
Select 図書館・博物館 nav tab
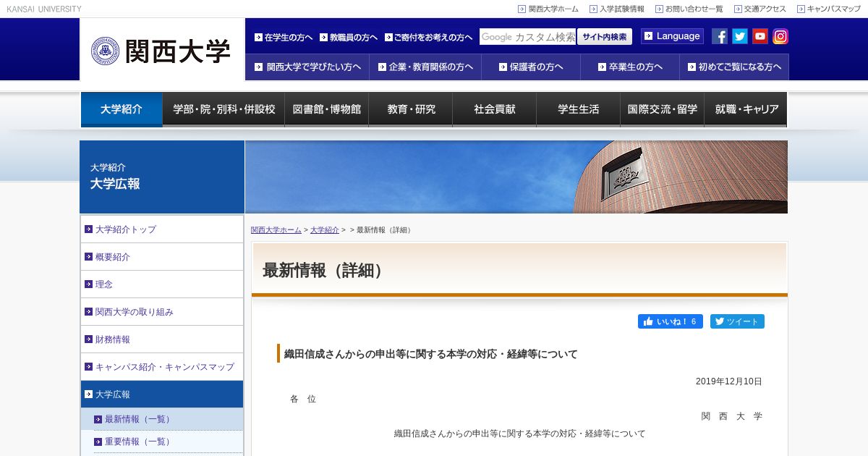(x=326, y=109)
